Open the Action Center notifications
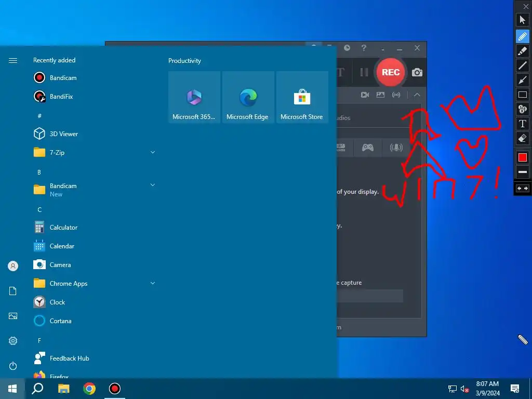532x399 pixels. pyautogui.click(x=515, y=389)
